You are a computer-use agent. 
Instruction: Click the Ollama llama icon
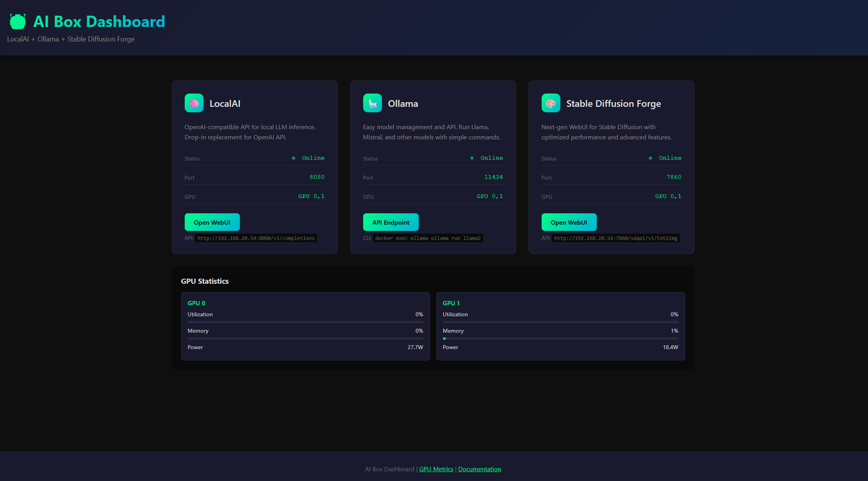372,103
